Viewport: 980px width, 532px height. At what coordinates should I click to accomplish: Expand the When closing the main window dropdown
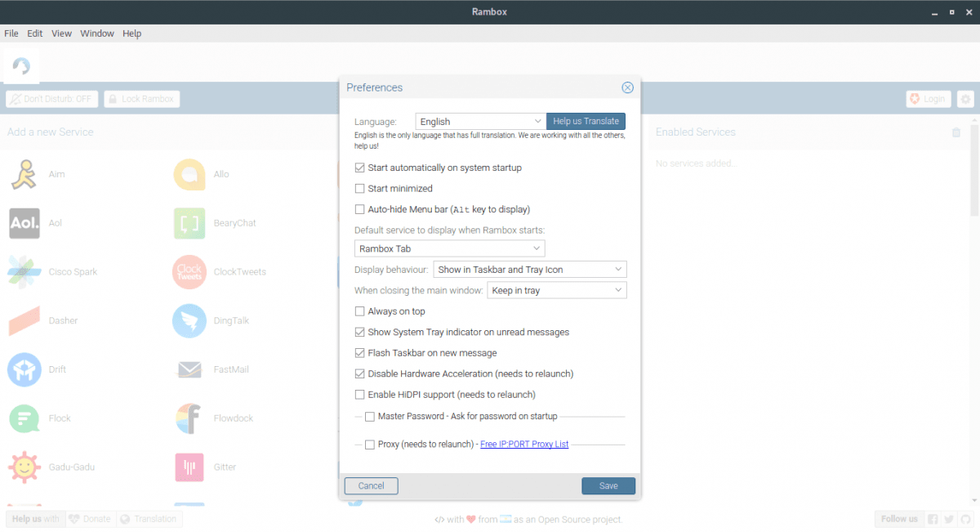(x=557, y=290)
